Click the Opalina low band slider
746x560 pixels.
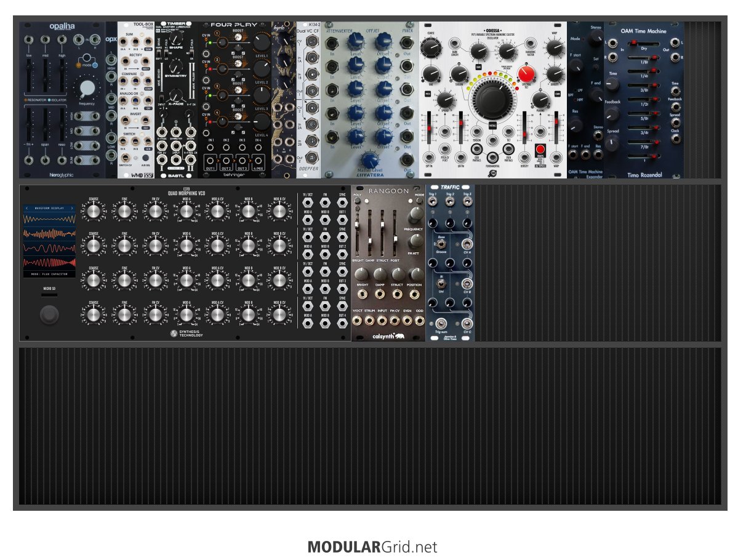[28, 77]
